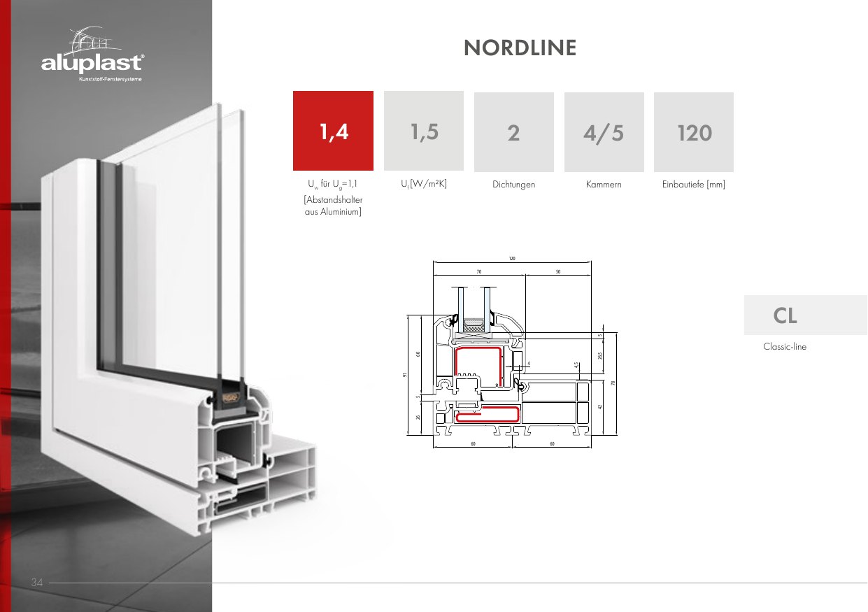Click the Einbautiefe [mm] label
The height and width of the screenshot is (612, 868).
[x=694, y=185]
